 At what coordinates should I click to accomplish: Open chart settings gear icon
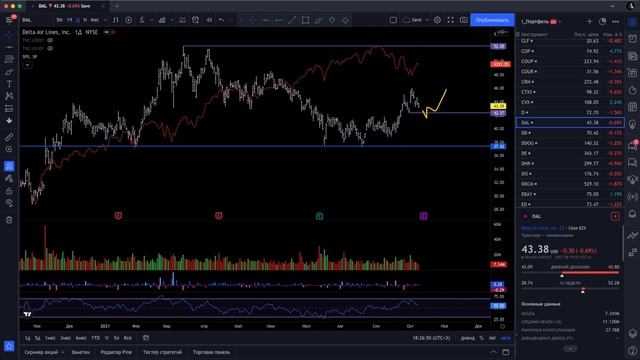[x=437, y=20]
